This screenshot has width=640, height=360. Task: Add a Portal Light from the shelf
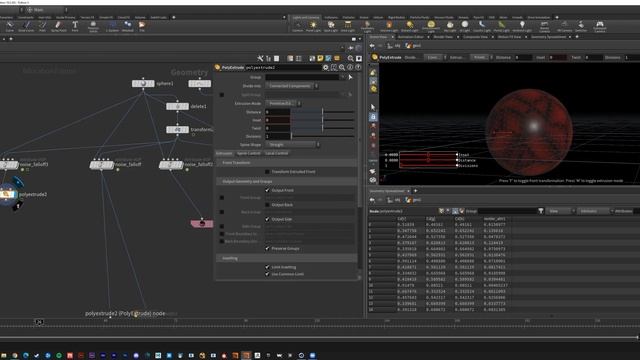click(x=501, y=27)
